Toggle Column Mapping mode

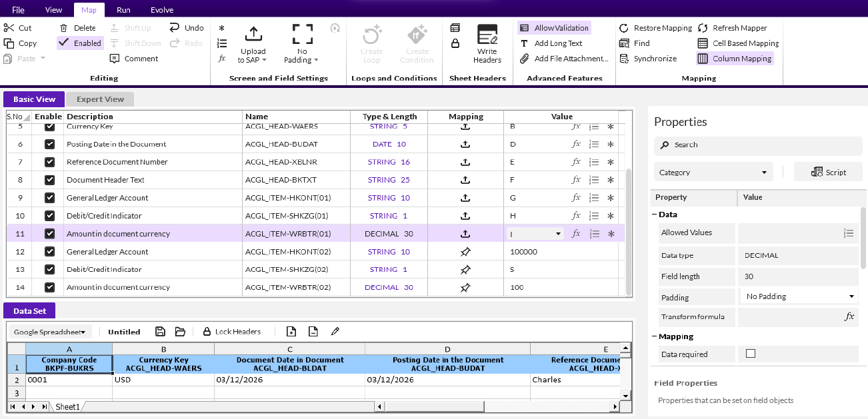[735, 59]
